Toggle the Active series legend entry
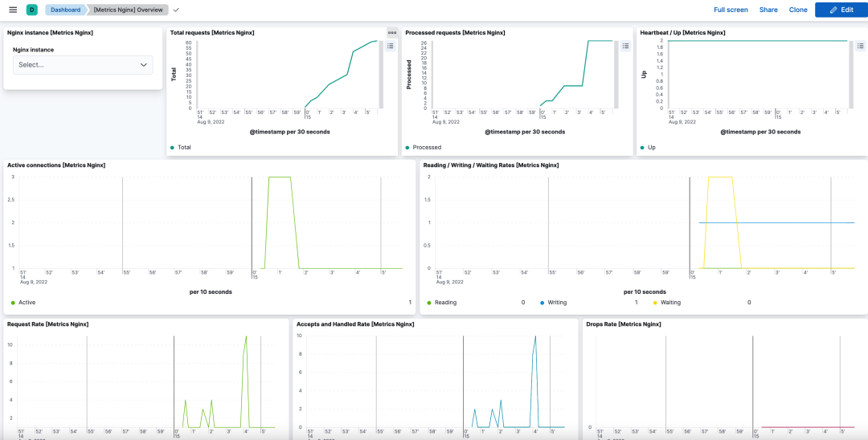This screenshot has width=868, height=440. [x=27, y=303]
